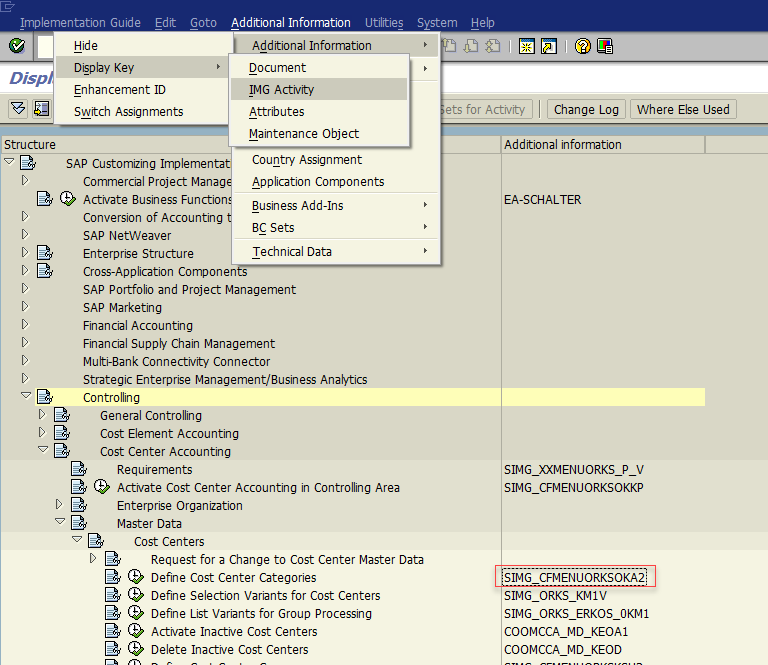Select the SIMG_CFMENUORKSOKA2 key value

pos(575,577)
